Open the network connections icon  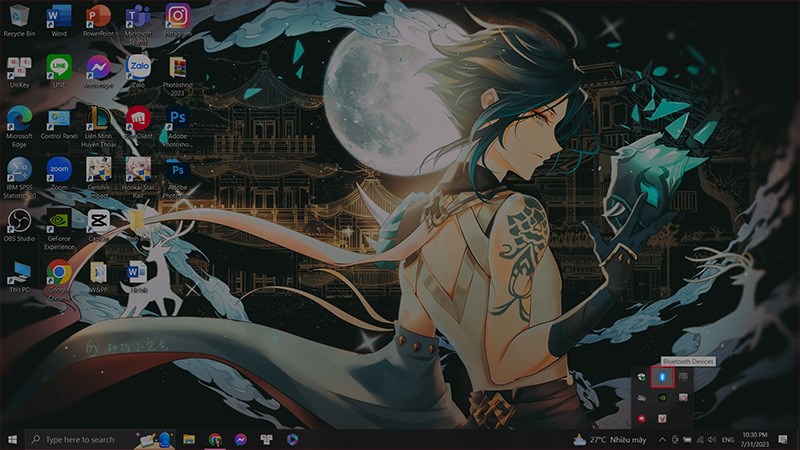click(x=699, y=439)
